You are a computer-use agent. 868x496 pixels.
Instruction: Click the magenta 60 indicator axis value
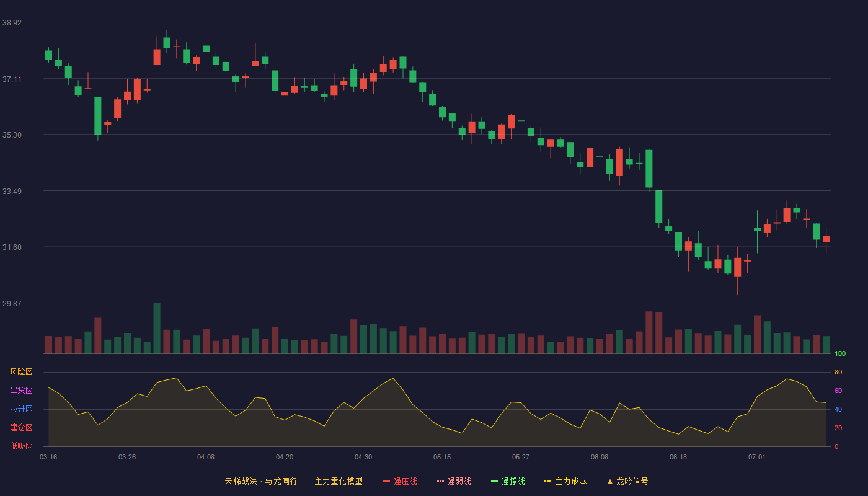[x=838, y=391]
